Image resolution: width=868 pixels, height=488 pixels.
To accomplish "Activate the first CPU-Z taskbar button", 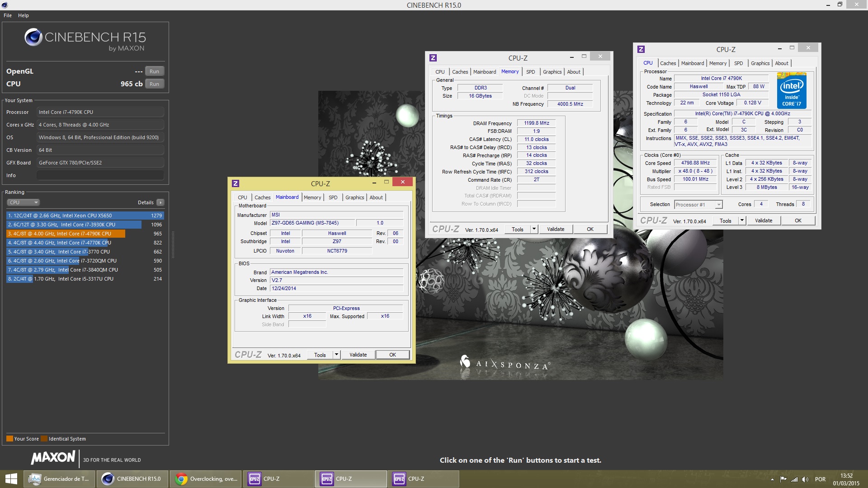I will click(x=278, y=479).
